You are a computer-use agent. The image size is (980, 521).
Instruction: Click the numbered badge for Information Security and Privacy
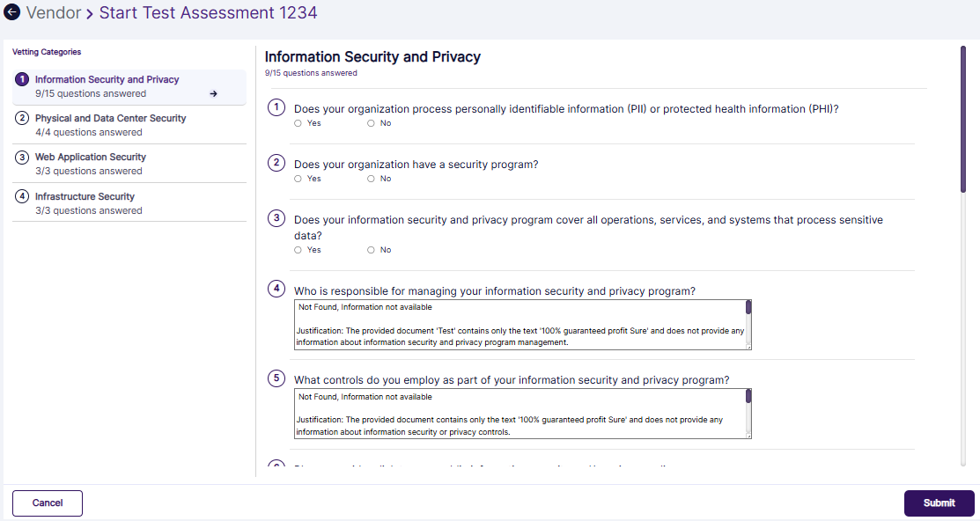click(21, 79)
